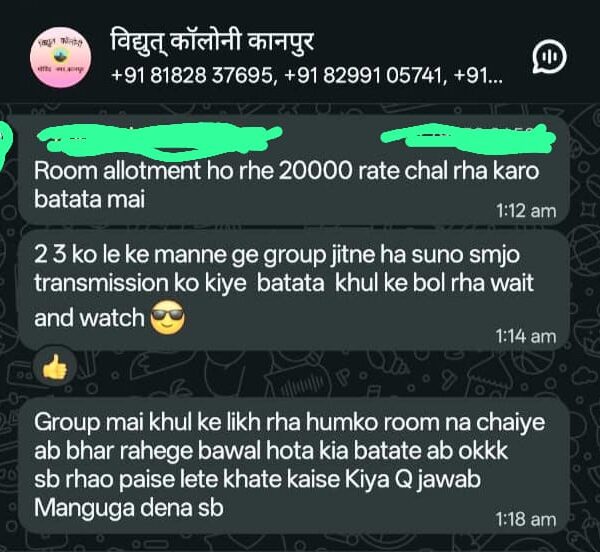
Task: Tap the phone number +91 81828 37695
Action: [x=193, y=75]
